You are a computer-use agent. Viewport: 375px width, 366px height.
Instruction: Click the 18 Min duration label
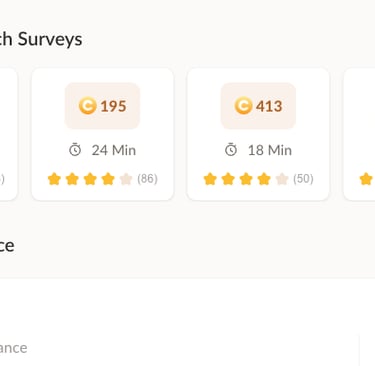pyautogui.click(x=270, y=150)
